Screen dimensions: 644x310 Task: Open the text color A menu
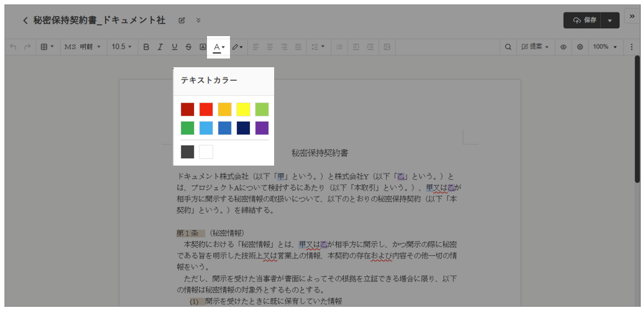click(x=219, y=47)
